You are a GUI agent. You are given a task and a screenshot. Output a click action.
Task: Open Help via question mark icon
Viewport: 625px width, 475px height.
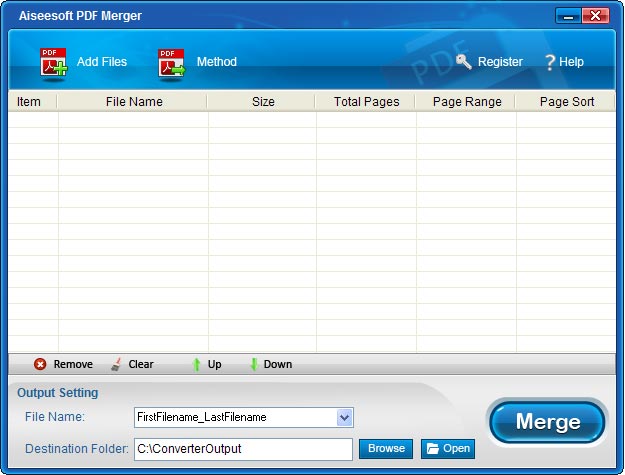pyautogui.click(x=549, y=62)
